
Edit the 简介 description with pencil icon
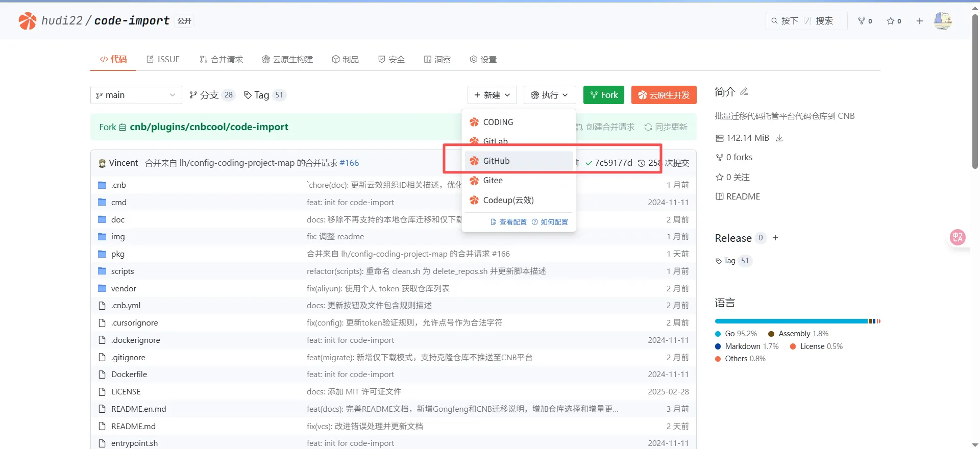744,91
